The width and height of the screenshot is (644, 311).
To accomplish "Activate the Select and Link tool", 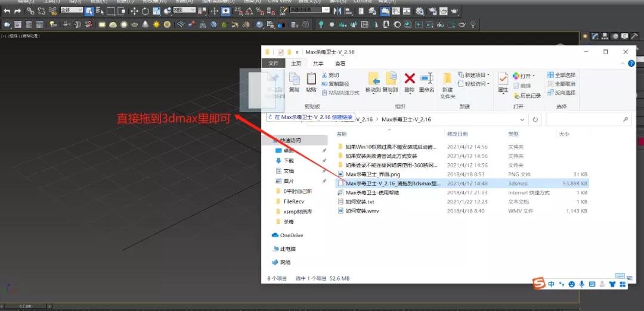I will tap(30, 11).
